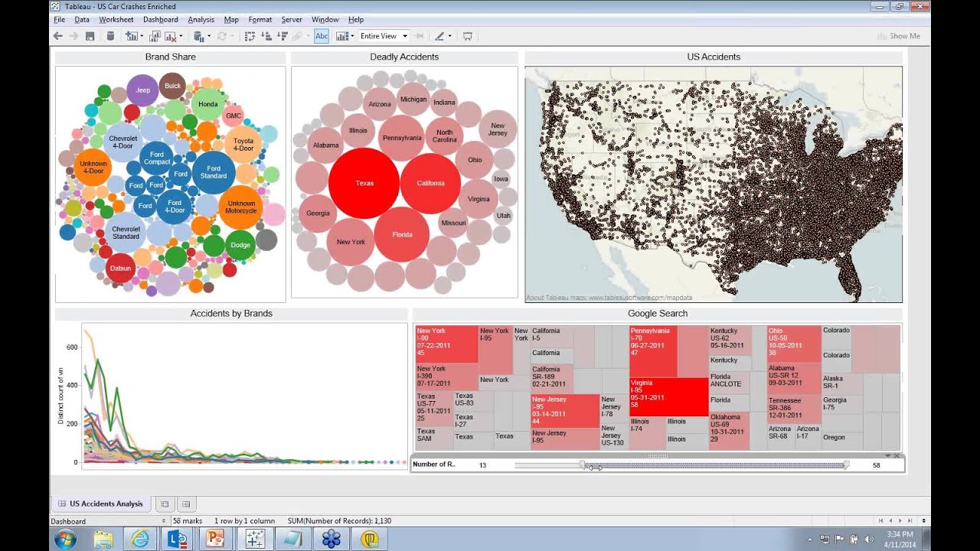Viewport: 980px width, 551px height.
Task: Open the filter card dropdown arrow
Action: 888,456
